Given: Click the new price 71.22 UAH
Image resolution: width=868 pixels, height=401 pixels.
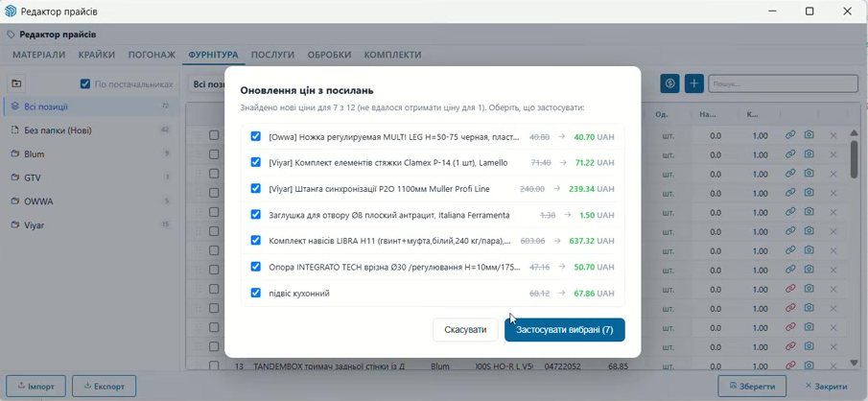Looking at the screenshot, I should pyautogui.click(x=594, y=162).
